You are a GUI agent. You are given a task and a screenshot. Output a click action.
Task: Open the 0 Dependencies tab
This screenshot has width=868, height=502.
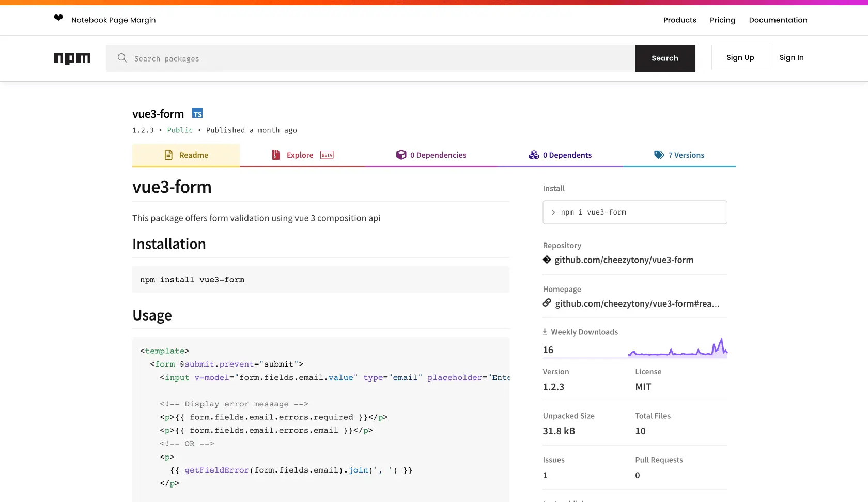431,155
